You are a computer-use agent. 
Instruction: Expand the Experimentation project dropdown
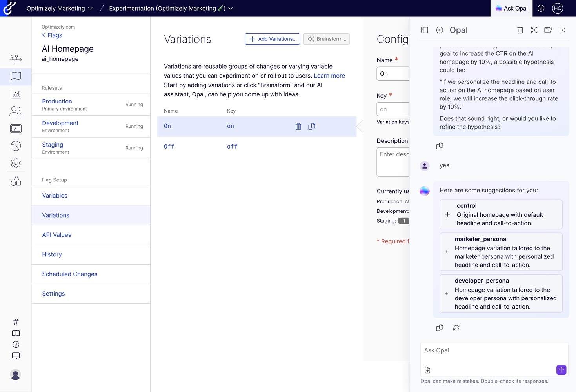pos(231,8)
